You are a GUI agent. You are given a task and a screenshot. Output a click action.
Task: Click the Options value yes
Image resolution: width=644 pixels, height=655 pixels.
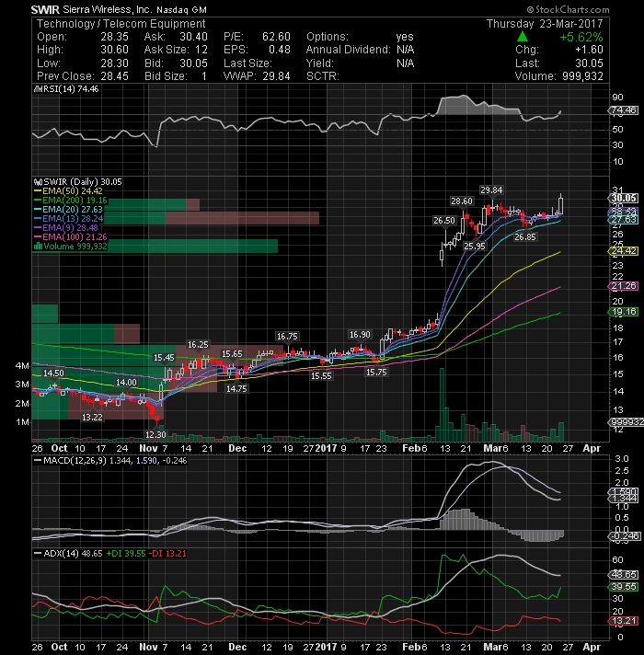pos(405,37)
